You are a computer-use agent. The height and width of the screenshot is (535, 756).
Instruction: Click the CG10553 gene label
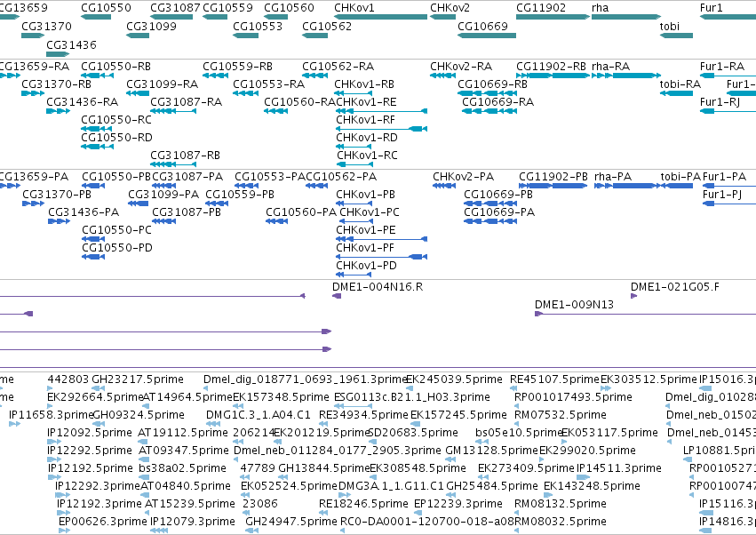point(258,26)
